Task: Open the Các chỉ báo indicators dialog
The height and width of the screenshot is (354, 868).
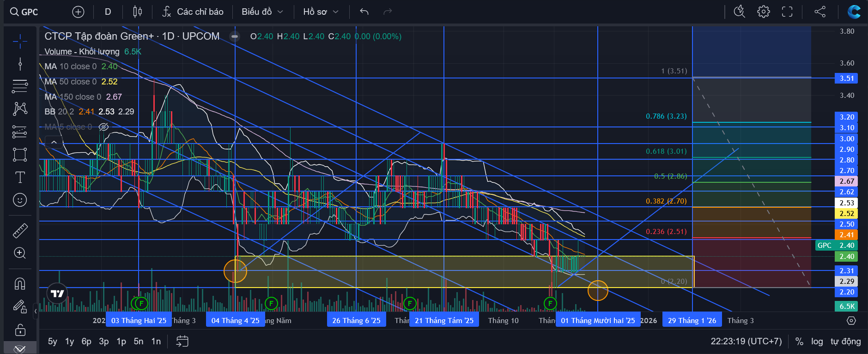Action: click(193, 12)
